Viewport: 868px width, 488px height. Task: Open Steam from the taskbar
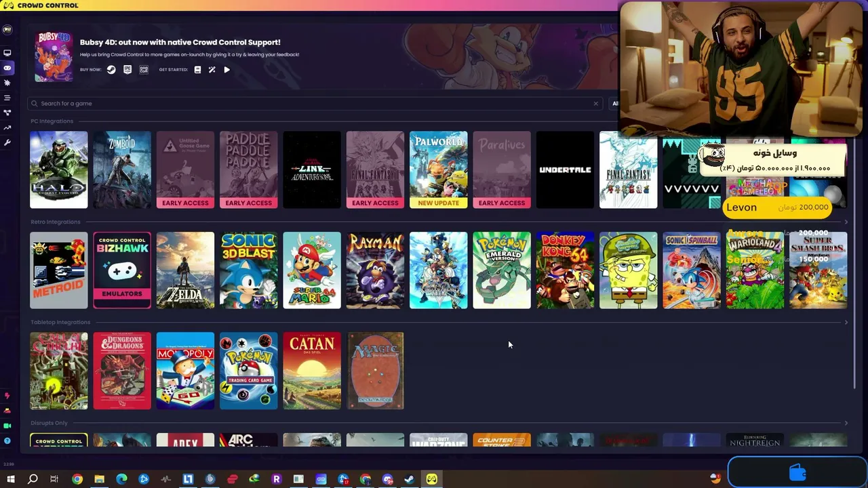point(409,479)
